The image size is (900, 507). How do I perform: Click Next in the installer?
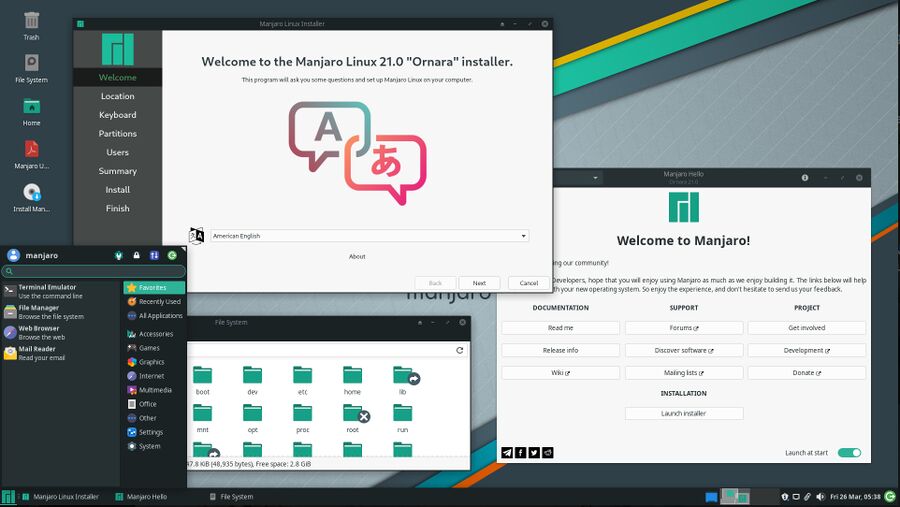479,283
